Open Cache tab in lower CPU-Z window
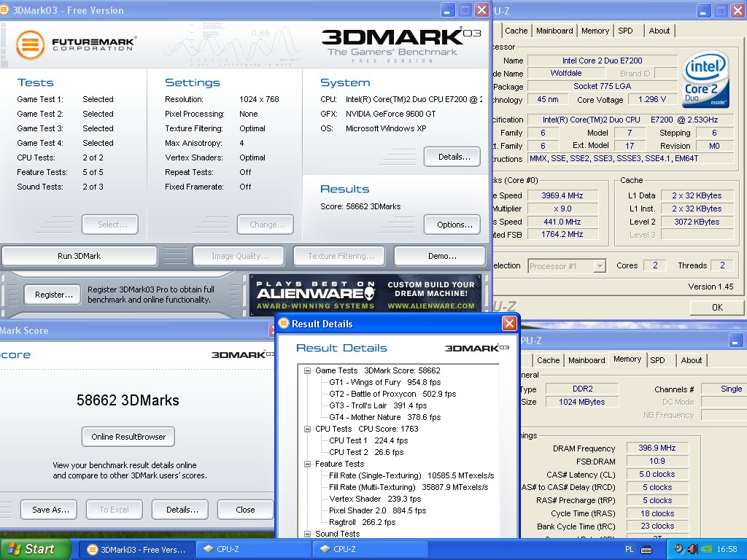 tap(548, 360)
